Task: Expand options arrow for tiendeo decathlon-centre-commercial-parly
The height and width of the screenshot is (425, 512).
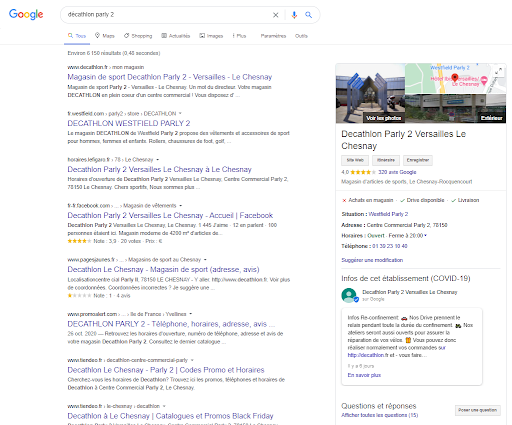Action: (192, 360)
